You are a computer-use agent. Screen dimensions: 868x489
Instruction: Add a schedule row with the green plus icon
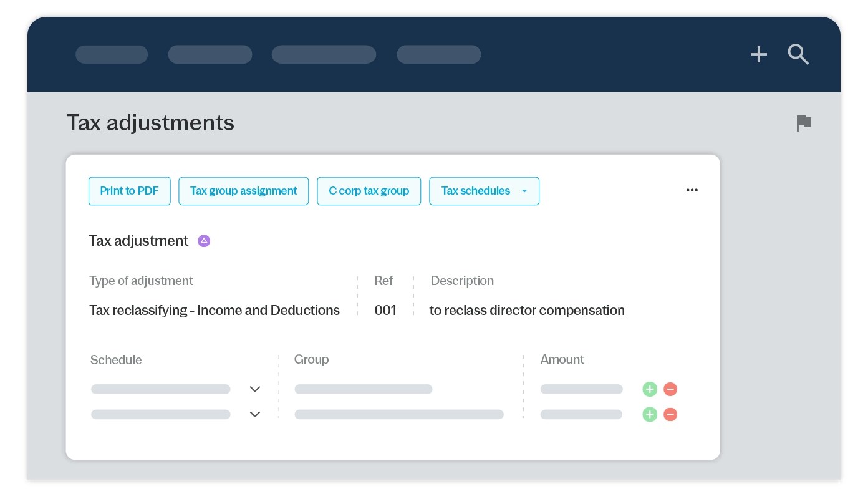(649, 389)
